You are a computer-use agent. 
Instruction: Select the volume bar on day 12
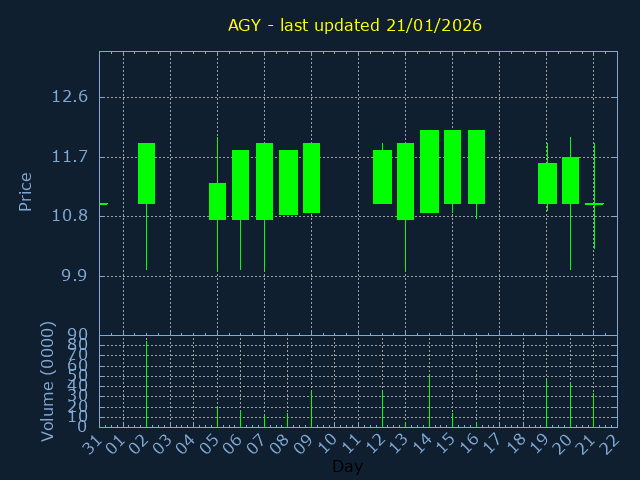coord(382,408)
